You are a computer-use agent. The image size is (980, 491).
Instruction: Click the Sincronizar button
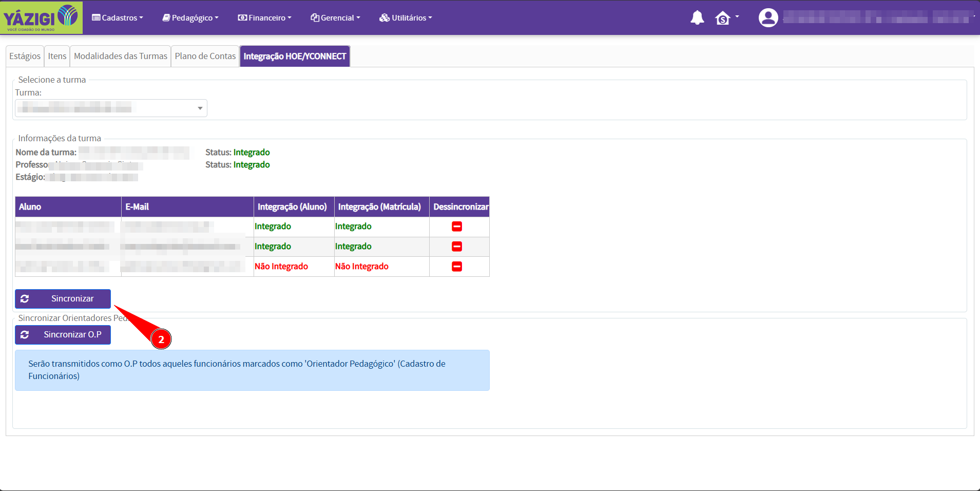click(x=63, y=299)
